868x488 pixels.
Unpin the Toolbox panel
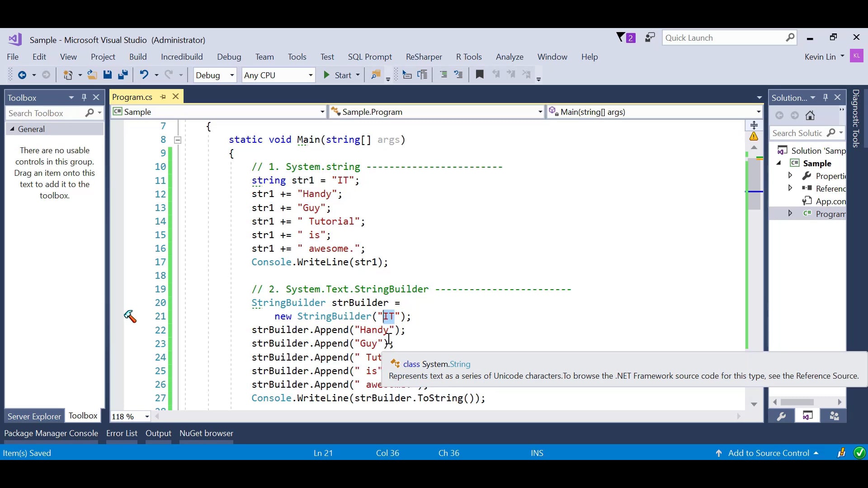click(84, 97)
